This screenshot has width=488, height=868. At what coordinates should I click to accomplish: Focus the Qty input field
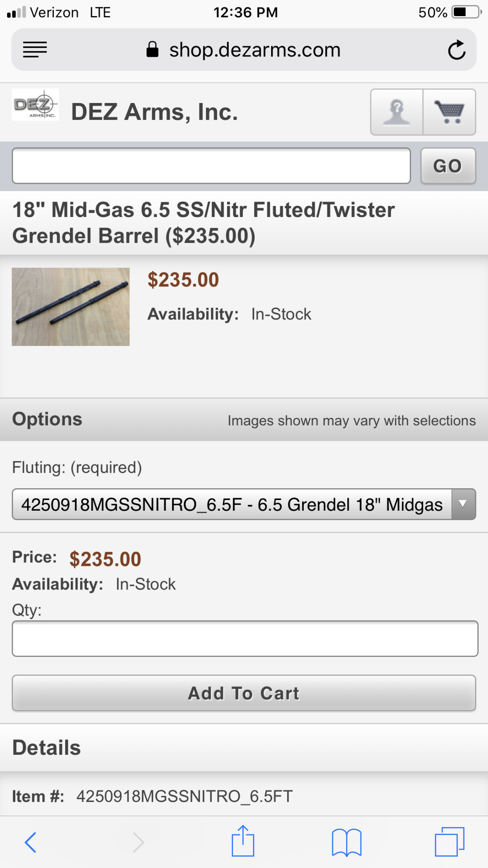coord(245,639)
